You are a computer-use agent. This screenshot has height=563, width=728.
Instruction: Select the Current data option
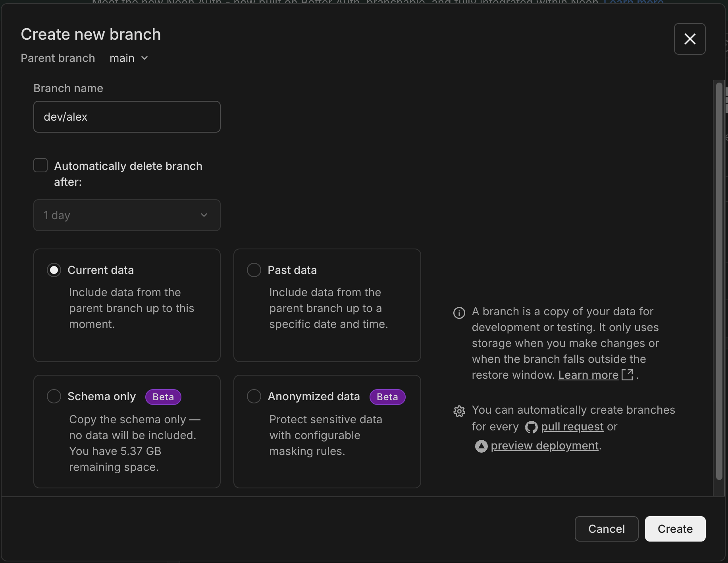[x=54, y=270]
